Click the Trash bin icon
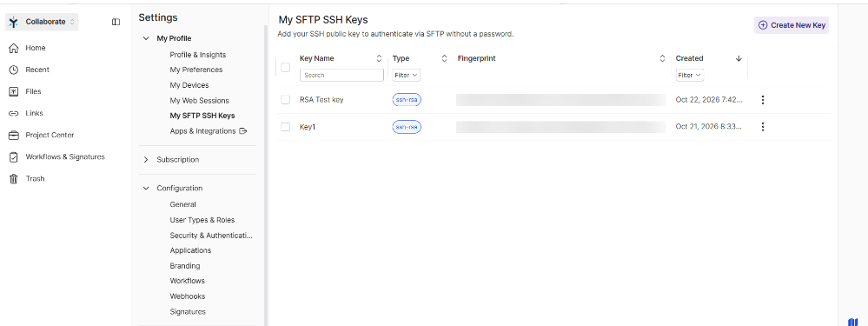The width and height of the screenshot is (868, 326). coord(14,179)
